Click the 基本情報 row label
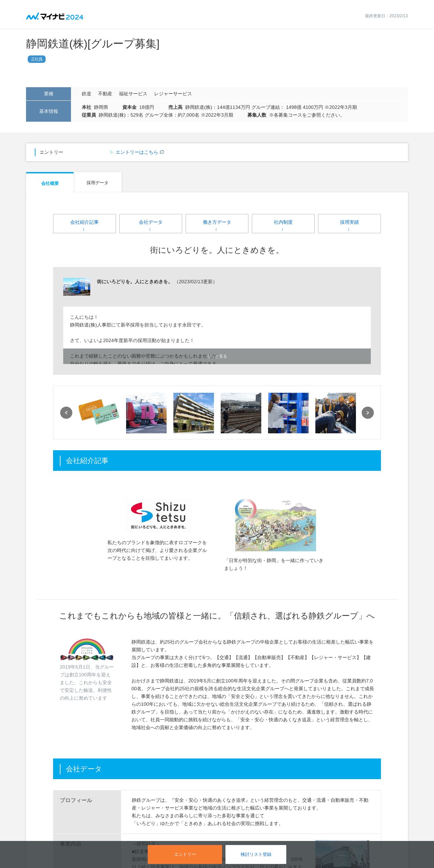 pos(48,111)
